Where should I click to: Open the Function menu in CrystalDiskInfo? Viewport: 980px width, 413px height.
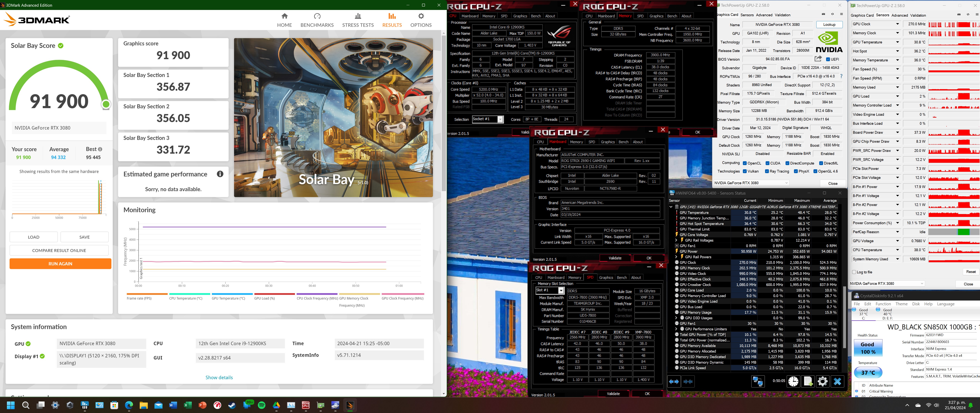(x=883, y=304)
